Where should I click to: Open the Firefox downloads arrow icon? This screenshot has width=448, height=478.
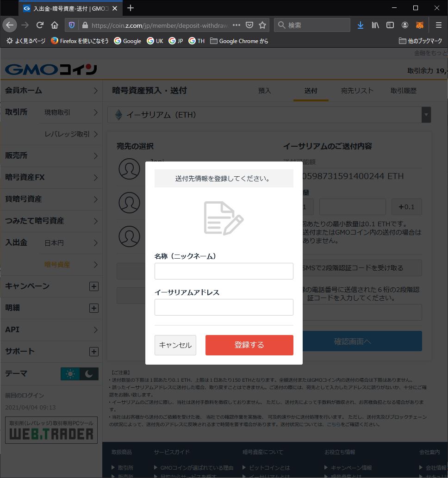pyautogui.click(x=361, y=25)
